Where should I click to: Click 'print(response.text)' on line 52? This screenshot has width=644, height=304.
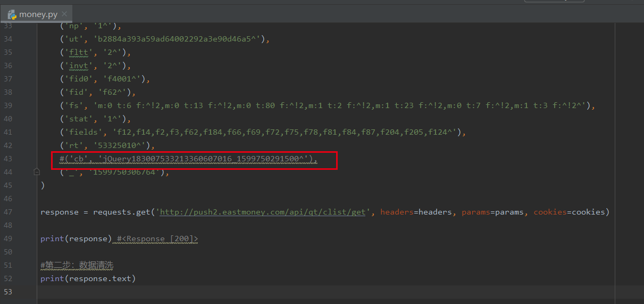[x=88, y=278]
